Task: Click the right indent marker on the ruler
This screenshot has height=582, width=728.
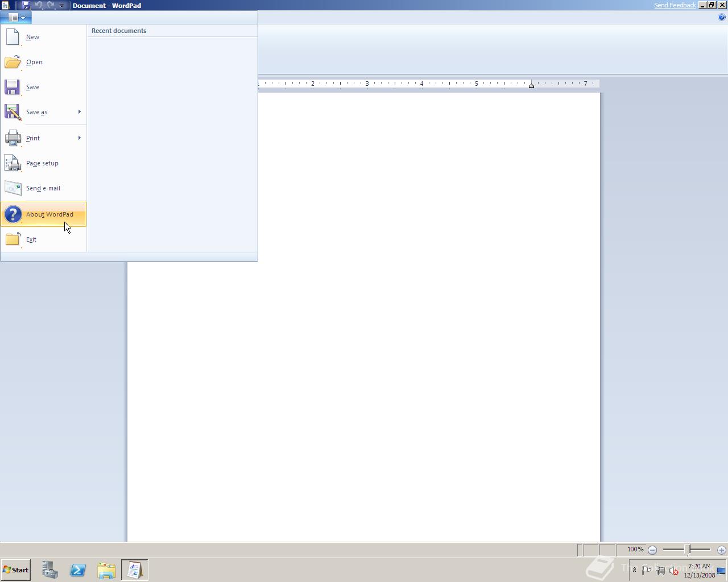Action: [x=531, y=85]
